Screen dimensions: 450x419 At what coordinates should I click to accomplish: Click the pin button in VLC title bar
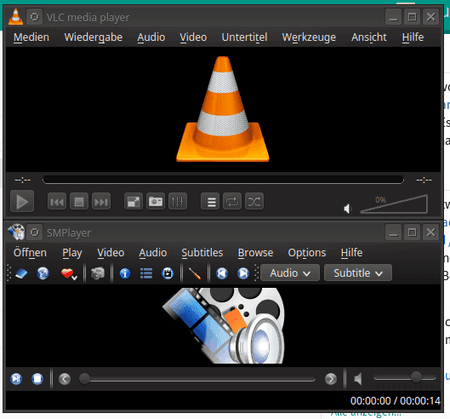[x=34, y=17]
